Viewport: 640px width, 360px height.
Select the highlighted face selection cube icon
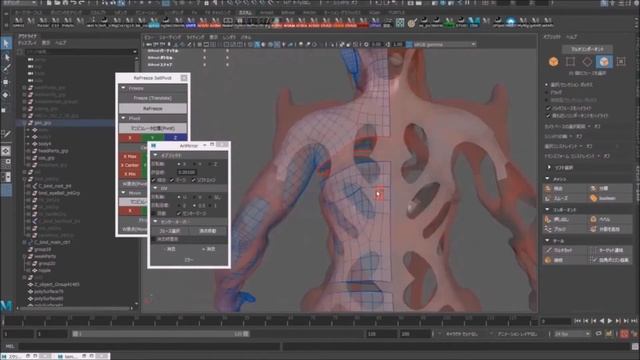tap(604, 62)
